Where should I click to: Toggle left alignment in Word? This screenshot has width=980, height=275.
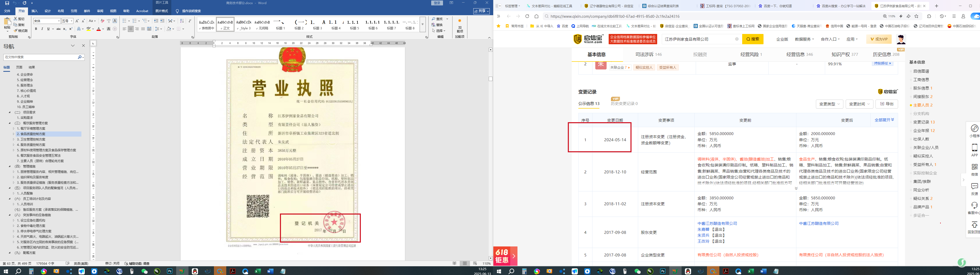(x=124, y=29)
